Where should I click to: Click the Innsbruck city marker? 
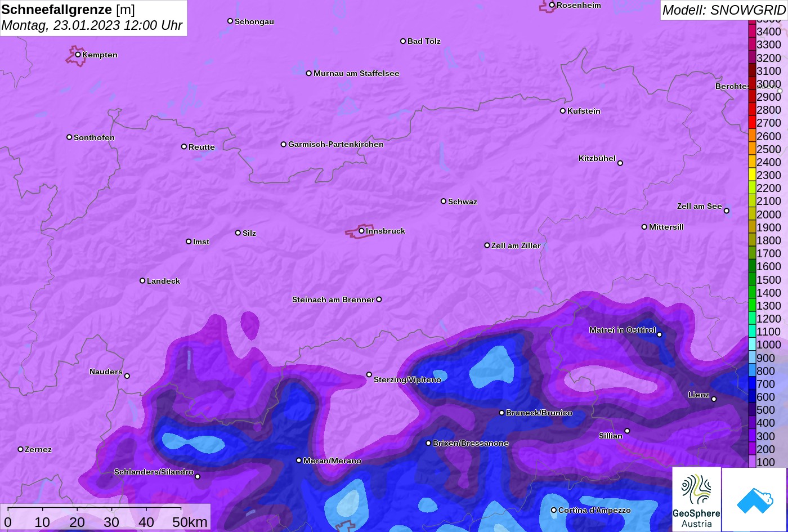pyautogui.click(x=361, y=231)
